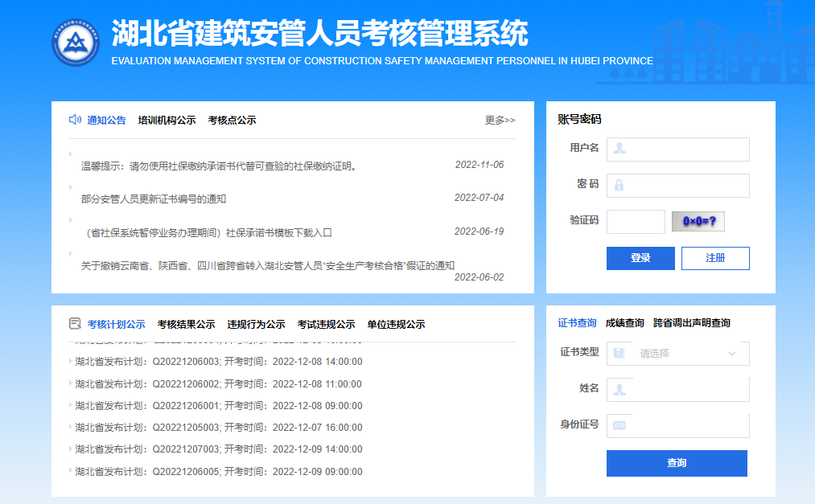The image size is (815, 504).
Task: Switch to the 考核点公示 tab
Action: pyautogui.click(x=232, y=121)
